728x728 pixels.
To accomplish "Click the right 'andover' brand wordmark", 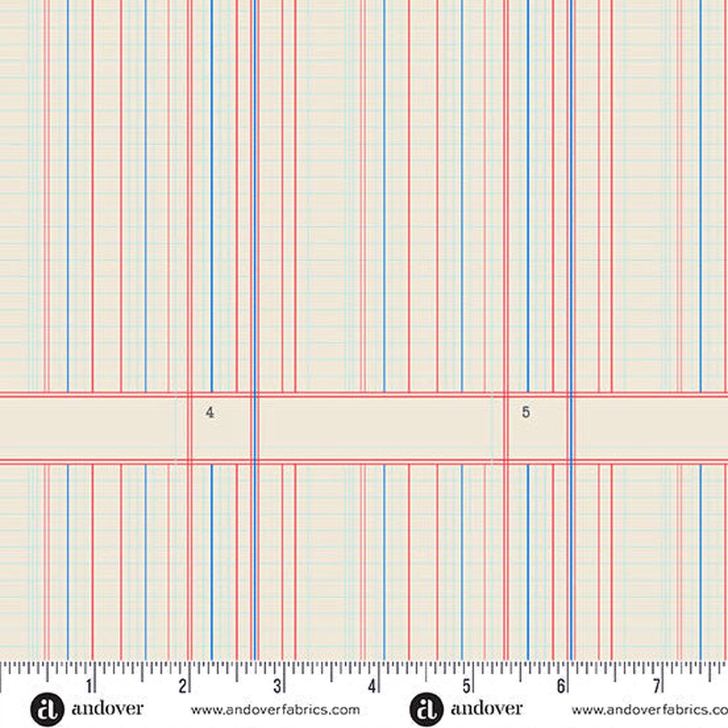I will 487,709.
